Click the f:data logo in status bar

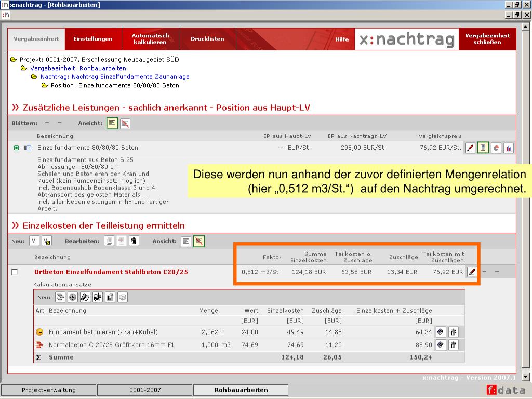click(x=506, y=390)
